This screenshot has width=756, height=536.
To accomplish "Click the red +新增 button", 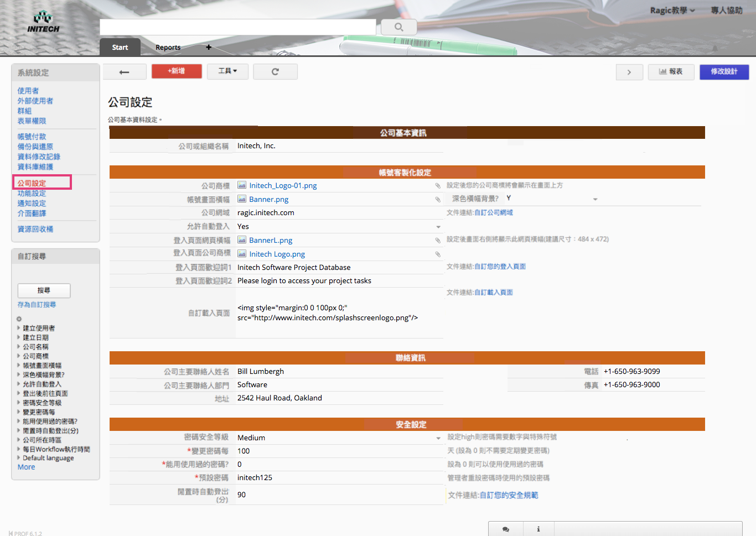I will 177,71.
